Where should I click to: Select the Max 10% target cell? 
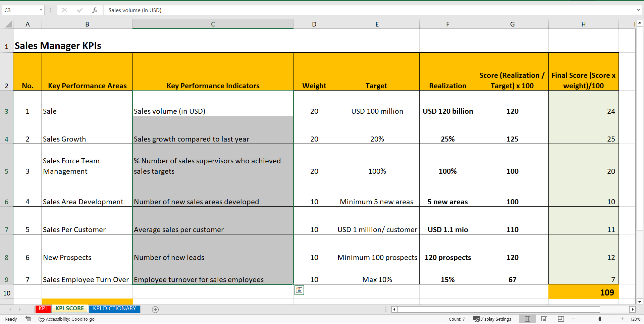[377, 273]
